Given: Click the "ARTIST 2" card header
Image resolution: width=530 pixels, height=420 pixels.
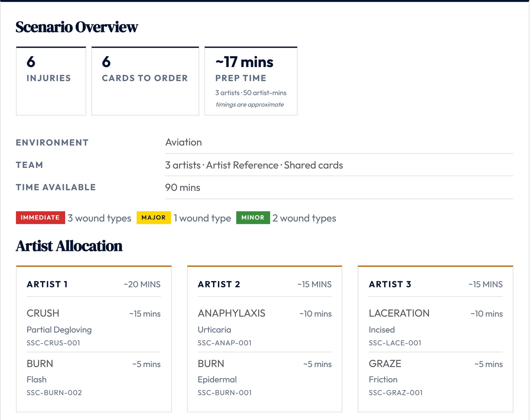Looking at the screenshot, I should coord(219,285).
